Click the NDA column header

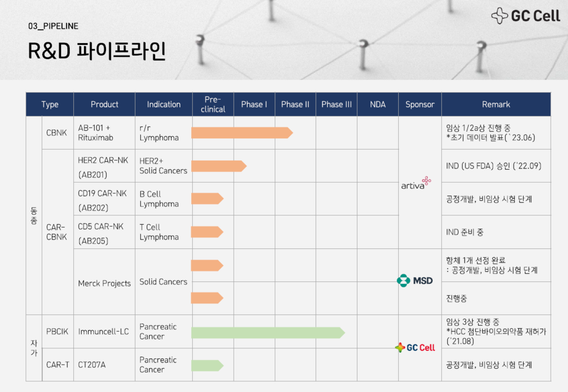coord(377,104)
